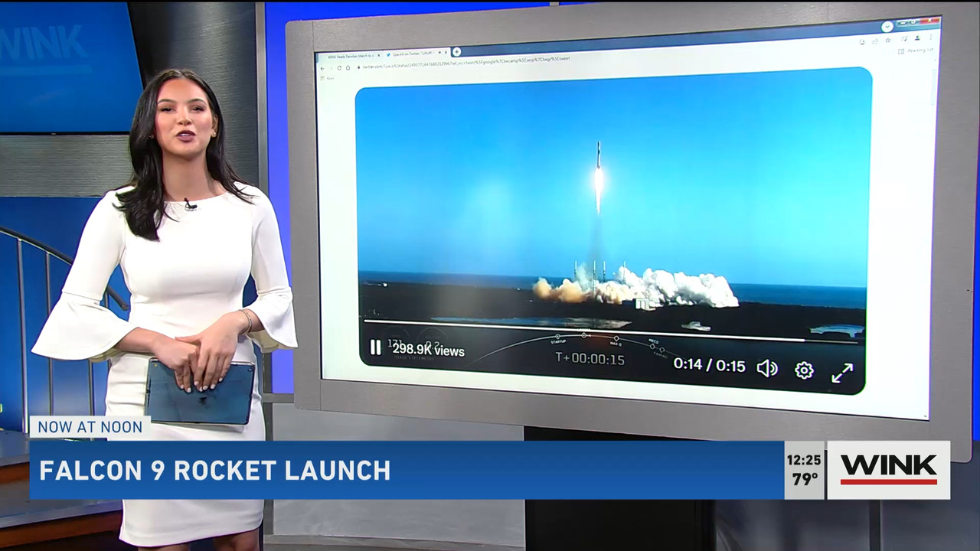Switch to the WINK News browser tab
Image resolution: width=980 pixels, height=551 pixels.
(x=349, y=56)
